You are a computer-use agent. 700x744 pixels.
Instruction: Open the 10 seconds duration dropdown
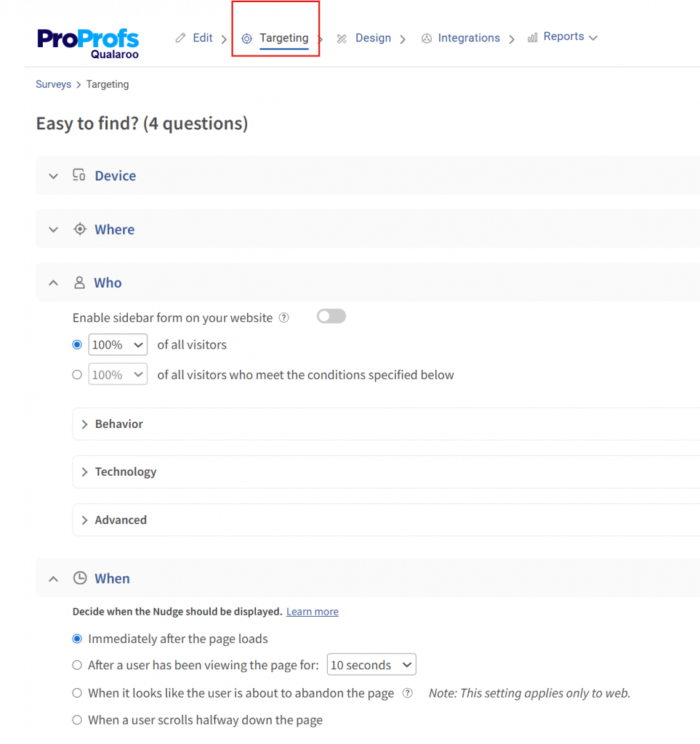(371, 664)
